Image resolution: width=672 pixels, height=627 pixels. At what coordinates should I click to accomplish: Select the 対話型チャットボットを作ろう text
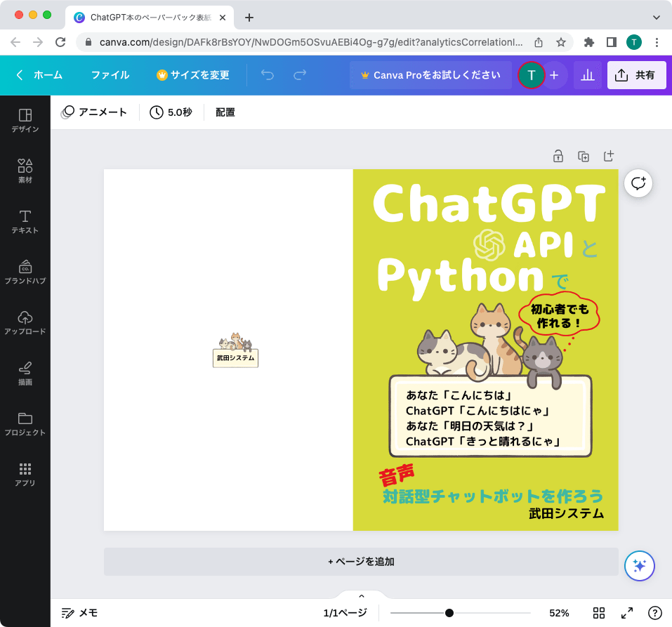[493, 496]
